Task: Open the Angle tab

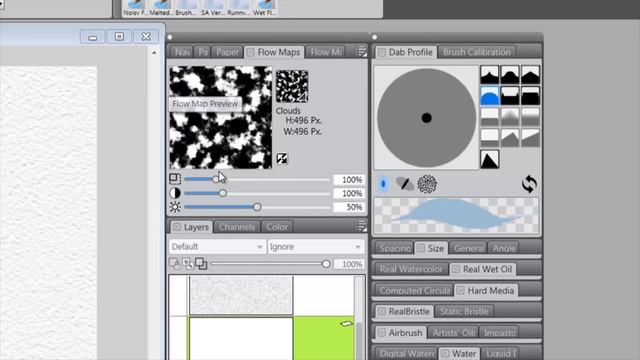Action: [x=504, y=248]
